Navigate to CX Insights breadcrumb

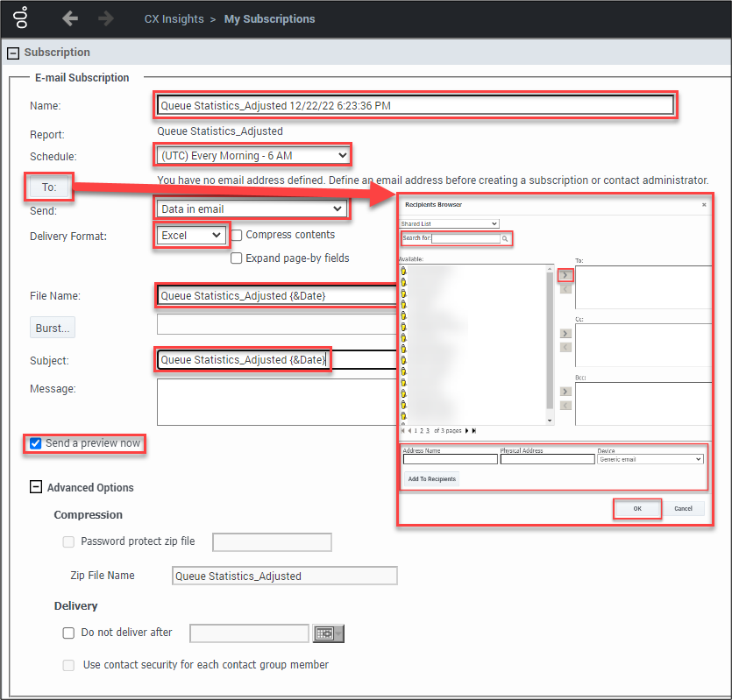[174, 18]
